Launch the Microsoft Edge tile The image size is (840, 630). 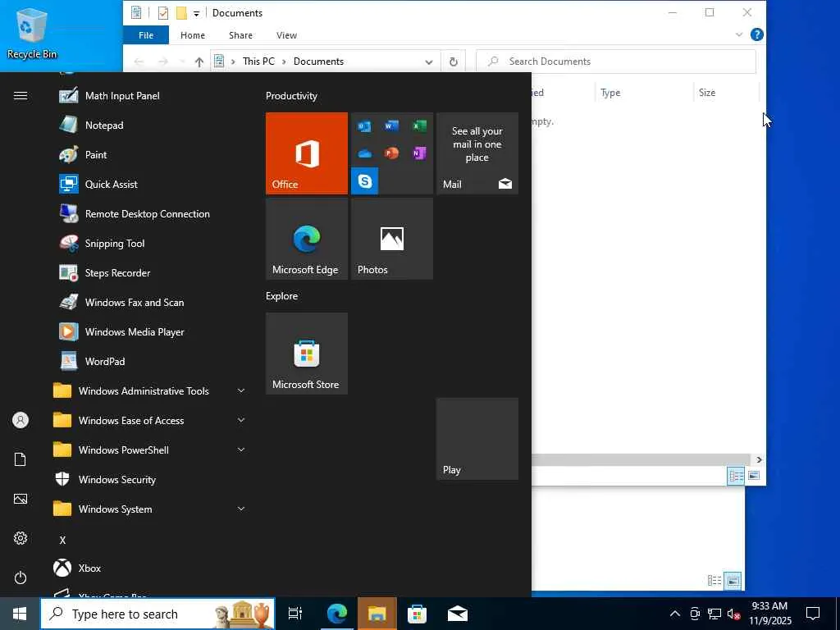pyautogui.click(x=307, y=239)
